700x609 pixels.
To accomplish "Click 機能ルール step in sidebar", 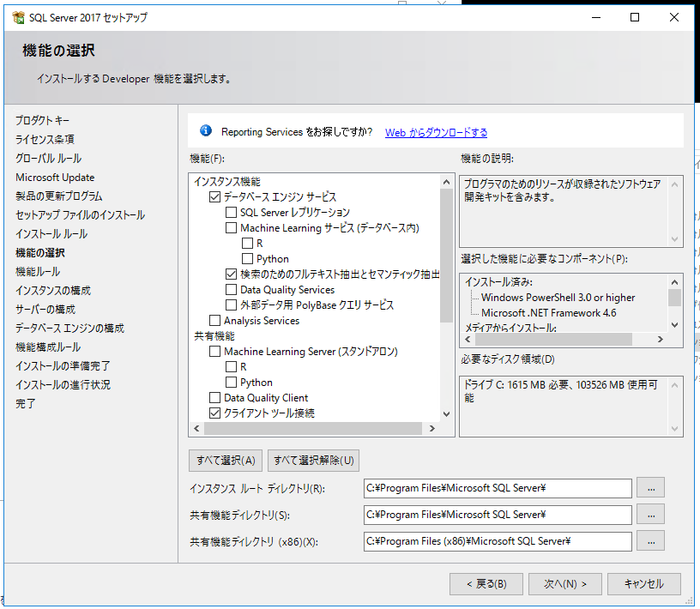I will pos(38,271).
